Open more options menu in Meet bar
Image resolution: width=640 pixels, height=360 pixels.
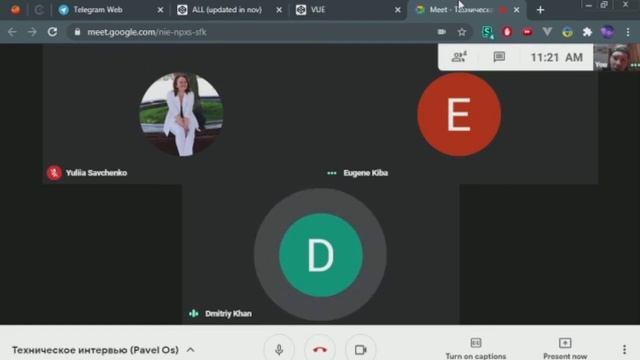624,349
